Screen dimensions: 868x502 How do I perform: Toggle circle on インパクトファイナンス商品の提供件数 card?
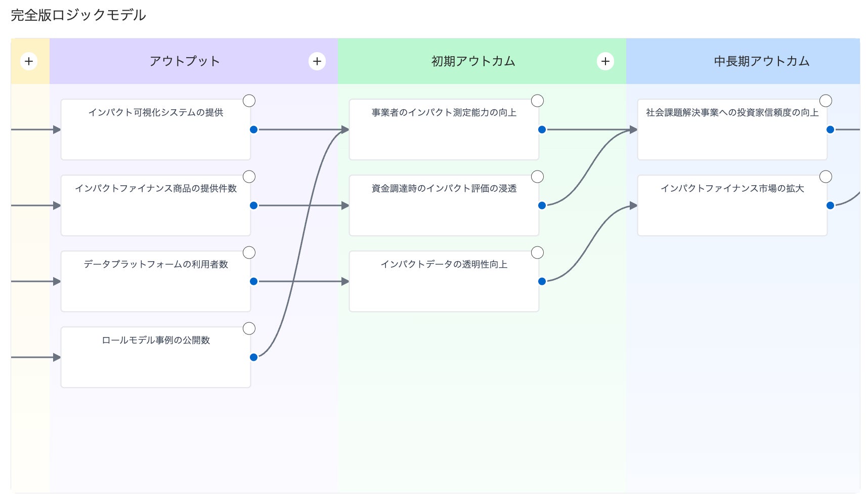(x=249, y=177)
